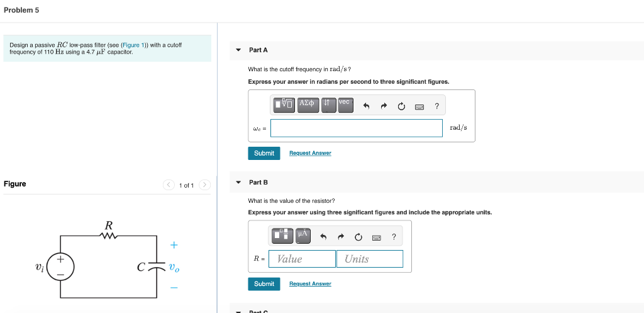Request Answer for Part B
Screen dimensions: 644x313
[310, 284]
